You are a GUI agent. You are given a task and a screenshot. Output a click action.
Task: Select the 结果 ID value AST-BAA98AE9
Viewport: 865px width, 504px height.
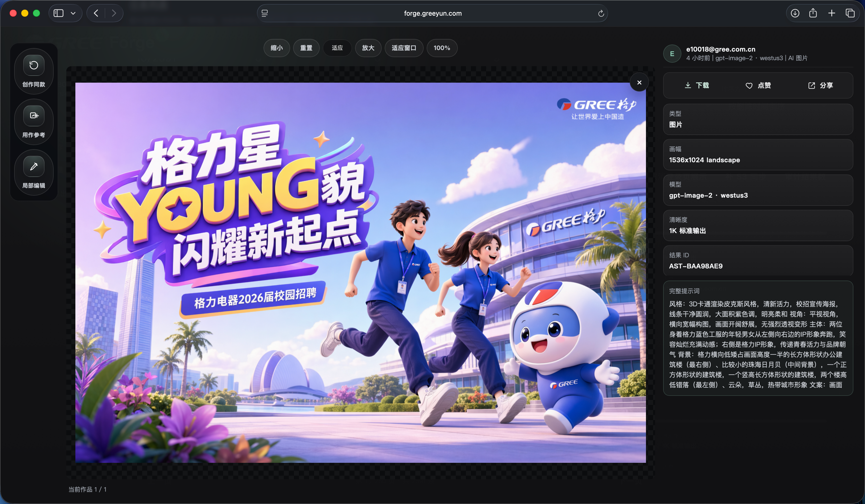pyautogui.click(x=696, y=266)
